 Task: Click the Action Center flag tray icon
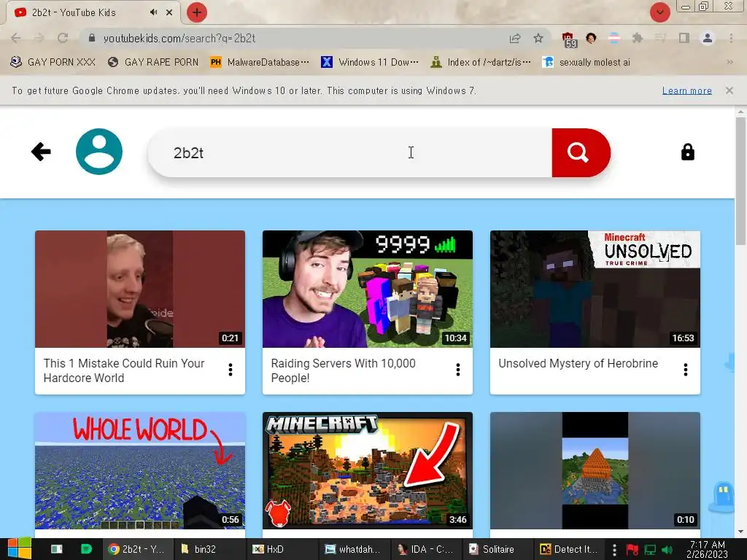[632, 550]
